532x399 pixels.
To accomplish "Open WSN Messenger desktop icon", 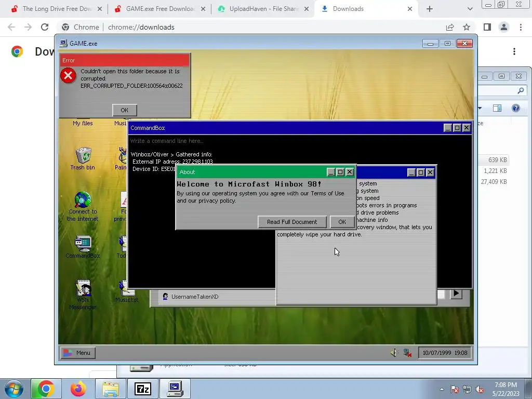I will pos(83,295).
